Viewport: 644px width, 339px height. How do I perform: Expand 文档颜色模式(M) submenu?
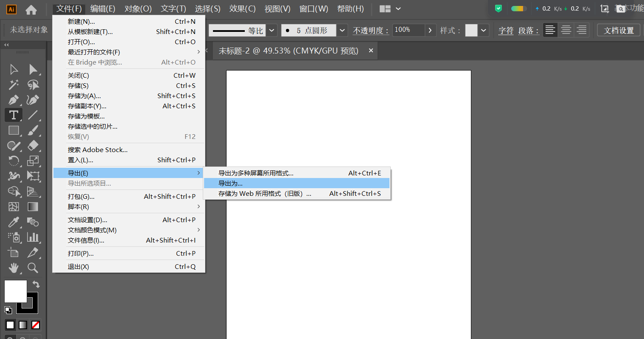[x=199, y=230]
